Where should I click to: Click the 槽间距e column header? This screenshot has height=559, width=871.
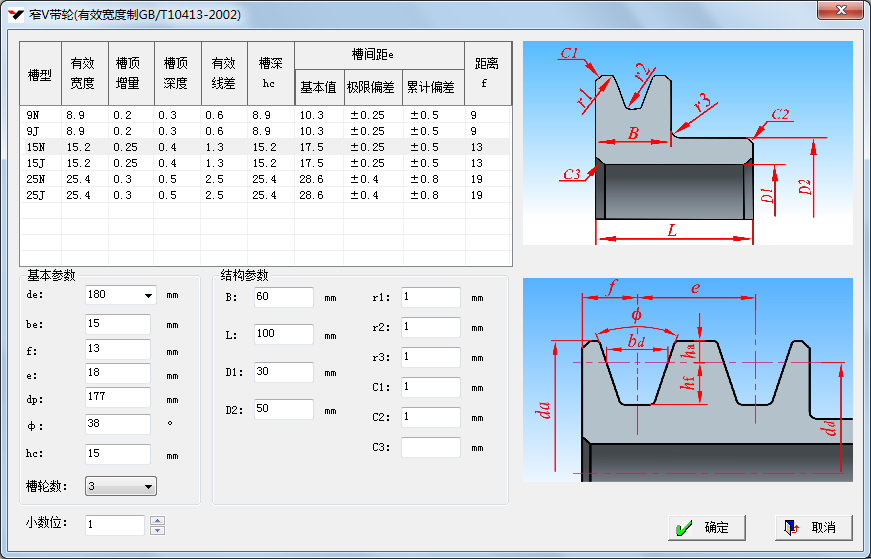click(x=379, y=55)
